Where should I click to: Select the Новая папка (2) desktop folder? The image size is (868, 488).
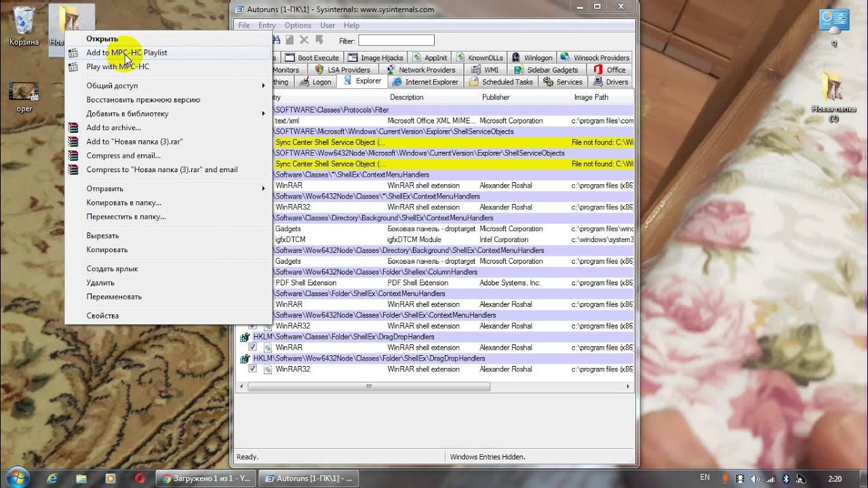(x=833, y=98)
